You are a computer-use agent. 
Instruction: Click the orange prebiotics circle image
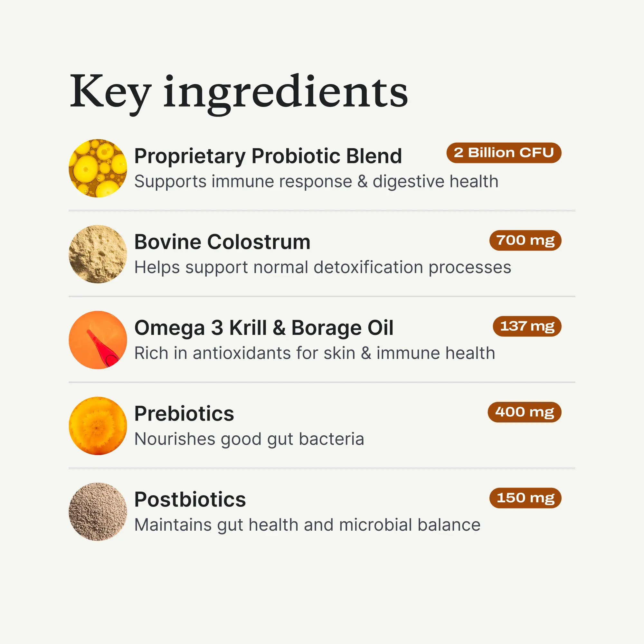pos(98,426)
